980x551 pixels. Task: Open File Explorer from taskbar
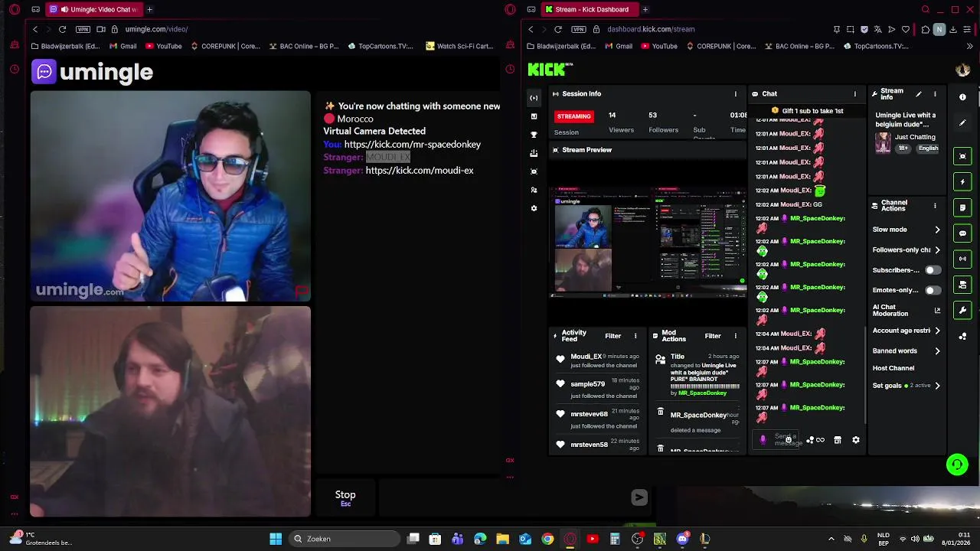502,539
